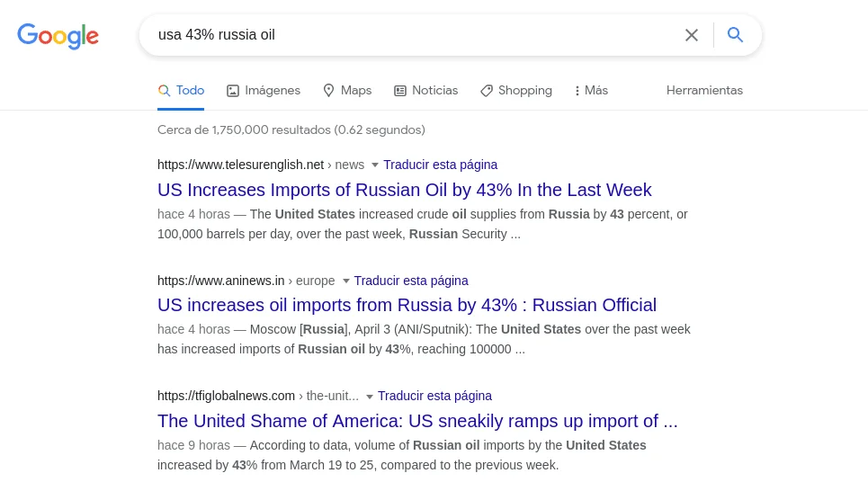Translate the telesurenglish.net page

[440, 165]
